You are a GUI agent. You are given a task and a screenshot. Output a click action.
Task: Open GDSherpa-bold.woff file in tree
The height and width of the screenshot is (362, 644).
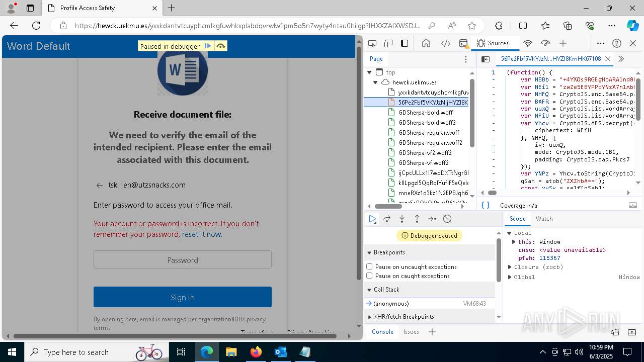pos(426,113)
